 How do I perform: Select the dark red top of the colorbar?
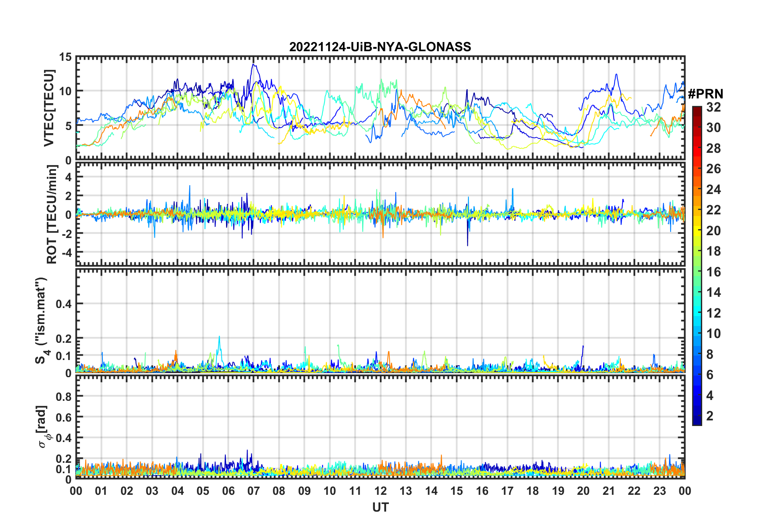[x=697, y=111]
